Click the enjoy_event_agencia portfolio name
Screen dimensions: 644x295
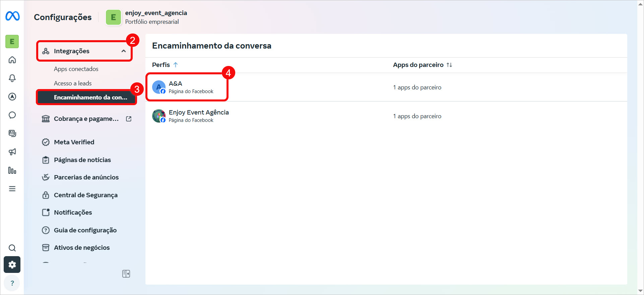click(156, 13)
